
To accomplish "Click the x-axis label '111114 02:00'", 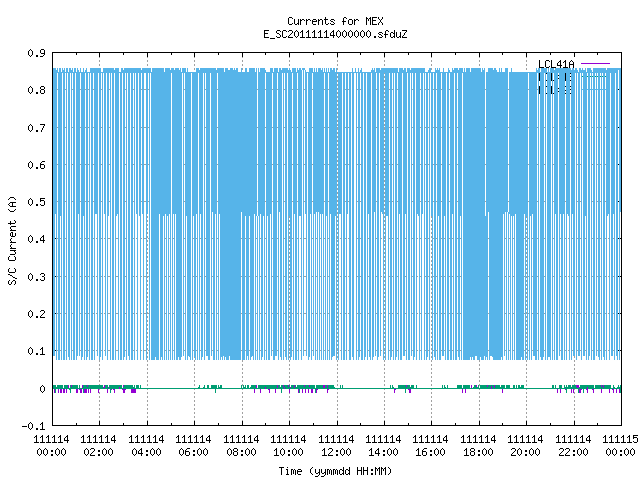I will pyautogui.click(x=98, y=446).
